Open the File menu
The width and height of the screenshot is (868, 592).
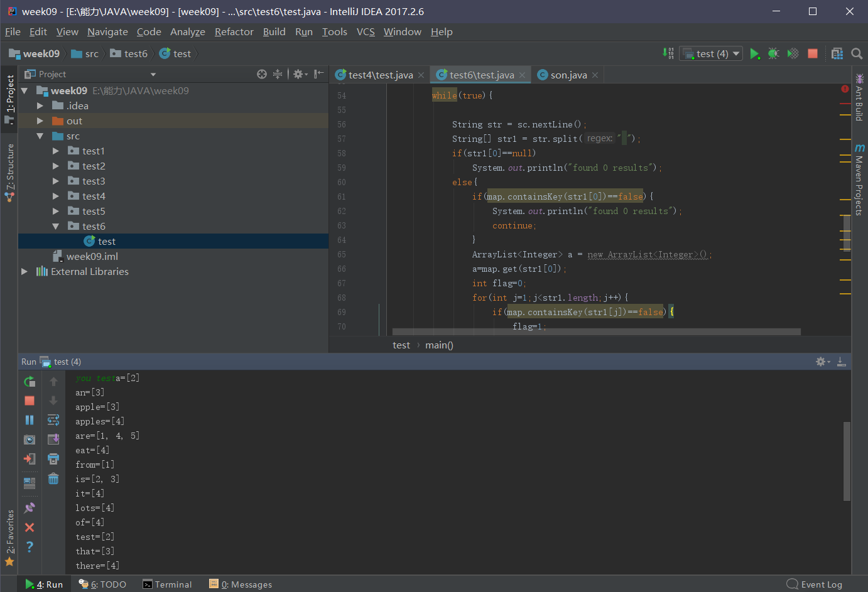13,32
